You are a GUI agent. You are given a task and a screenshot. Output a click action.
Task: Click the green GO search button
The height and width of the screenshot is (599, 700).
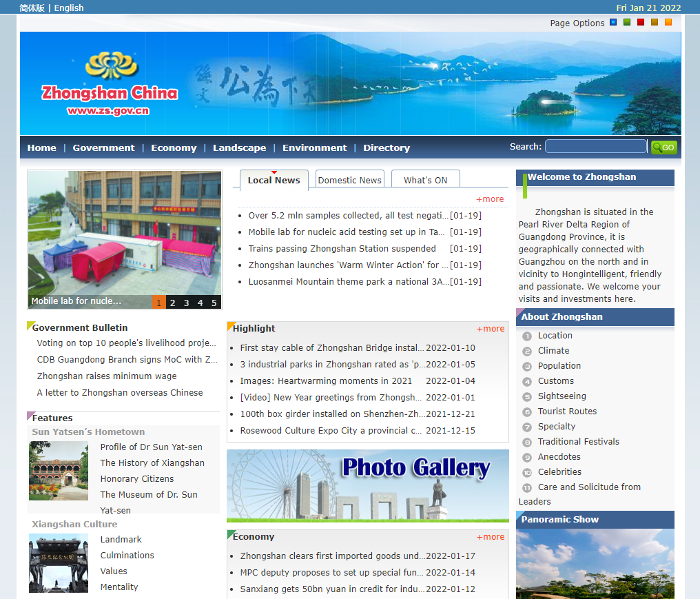pyautogui.click(x=664, y=148)
